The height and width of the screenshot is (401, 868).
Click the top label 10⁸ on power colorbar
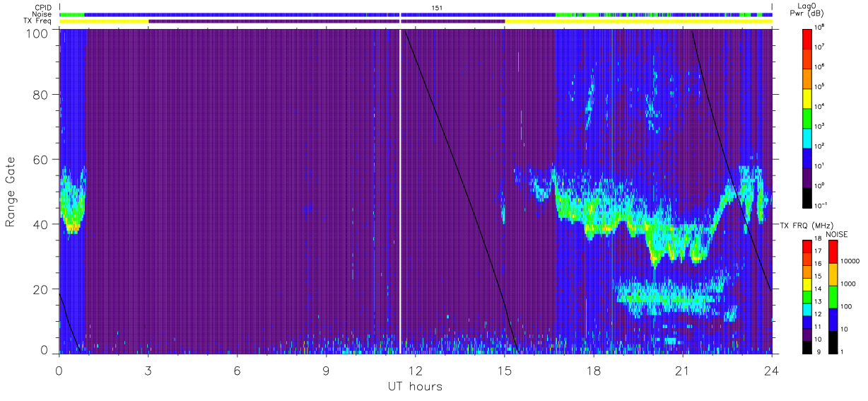click(x=821, y=26)
